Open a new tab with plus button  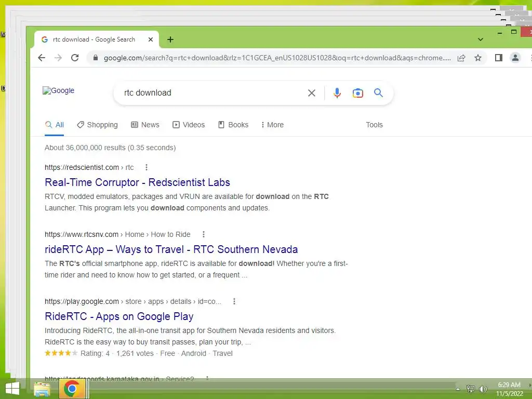click(170, 39)
